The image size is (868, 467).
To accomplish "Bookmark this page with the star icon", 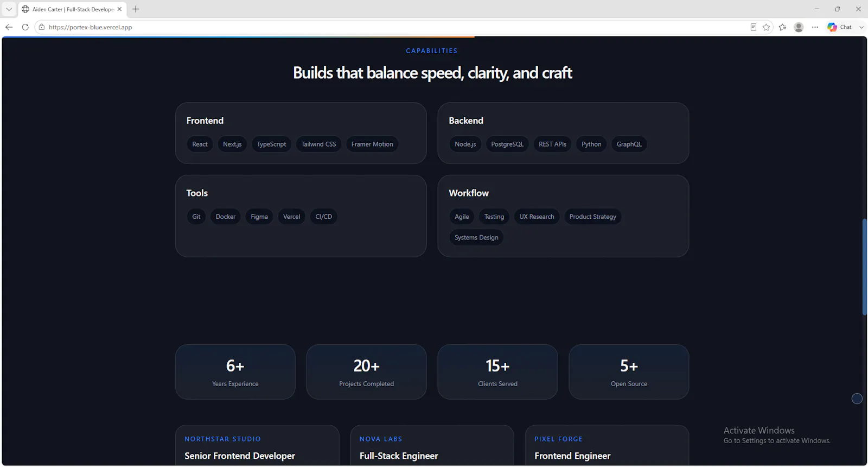I will coord(766,27).
